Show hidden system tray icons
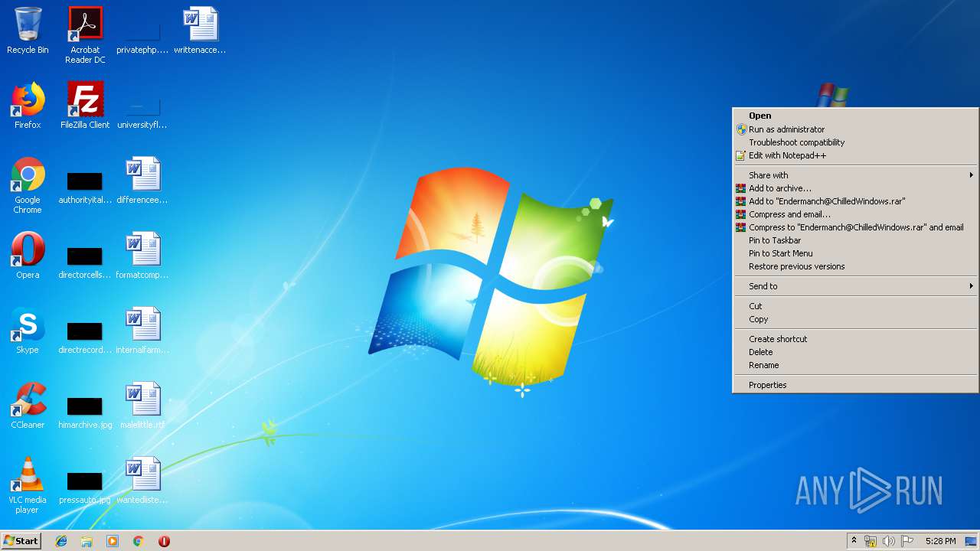980x551 pixels. [x=854, y=541]
